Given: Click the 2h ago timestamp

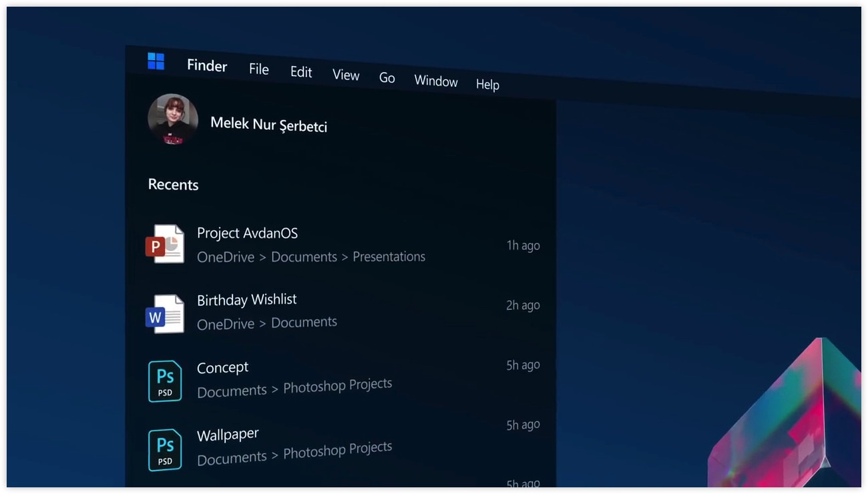Looking at the screenshot, I should 523,305.
